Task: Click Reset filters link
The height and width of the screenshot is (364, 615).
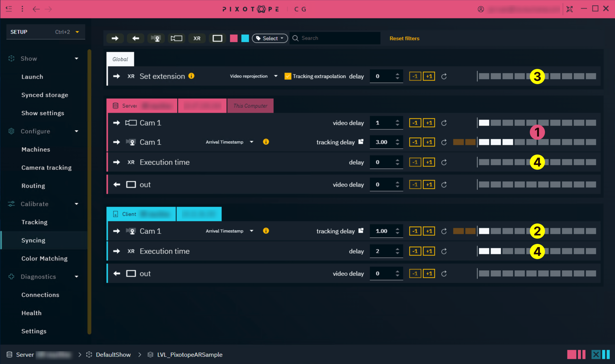Action: pos(404,38)
